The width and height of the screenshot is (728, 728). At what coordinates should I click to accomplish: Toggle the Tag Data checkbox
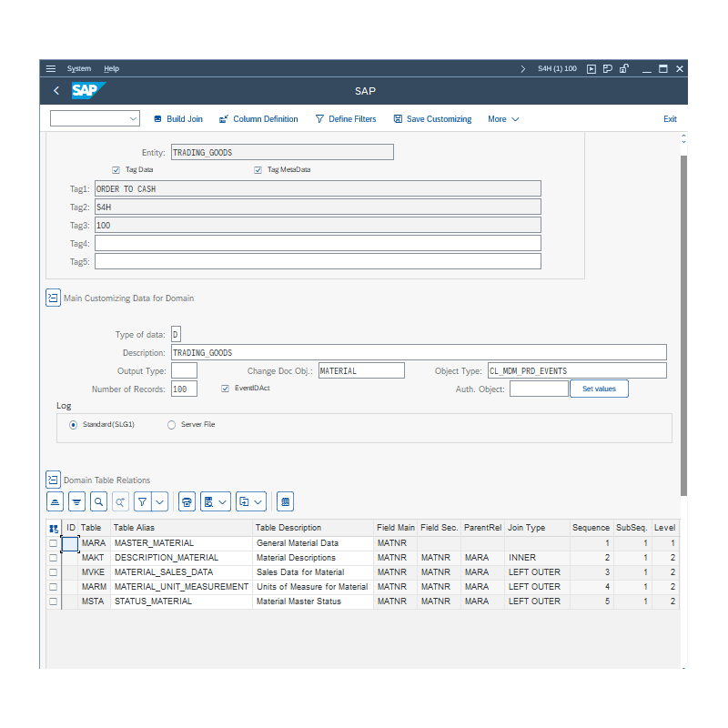pyautogui.click(x=116, y=170)
